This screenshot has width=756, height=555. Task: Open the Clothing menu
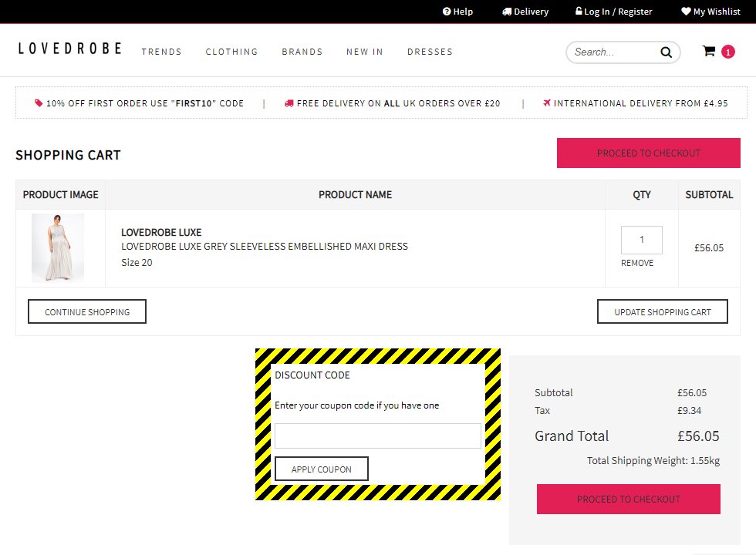pos(231,52)
